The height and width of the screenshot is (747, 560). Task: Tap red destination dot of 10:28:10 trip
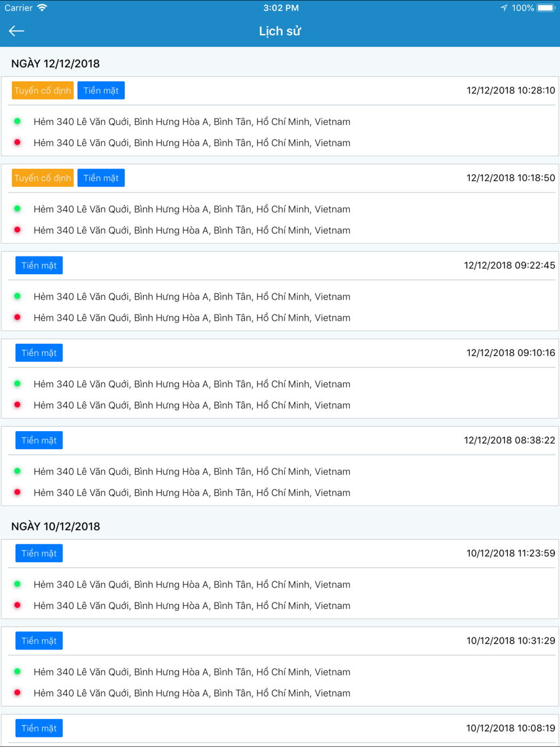[x=17, y=142]
